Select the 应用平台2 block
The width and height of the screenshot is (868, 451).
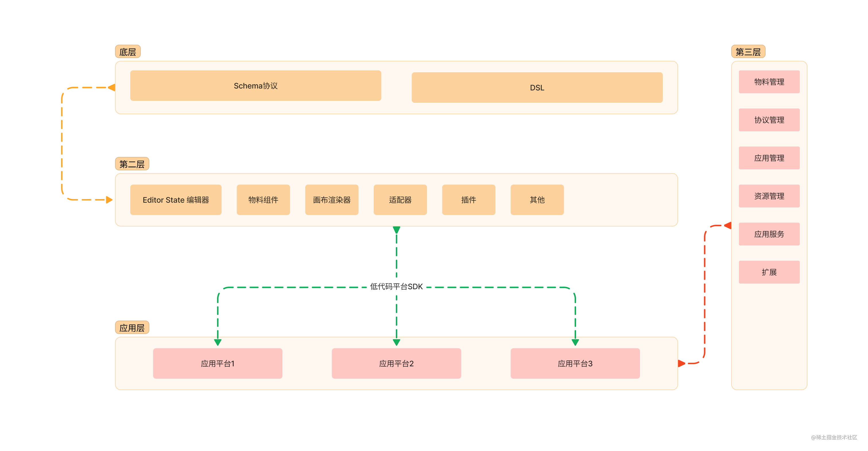[x=396, y=363]
